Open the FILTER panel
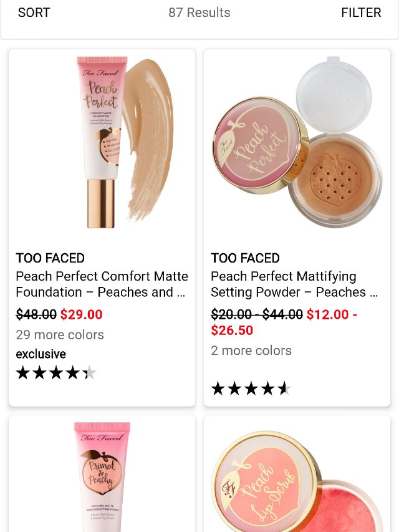Screen dimensions: 399x532 (361, 12)
